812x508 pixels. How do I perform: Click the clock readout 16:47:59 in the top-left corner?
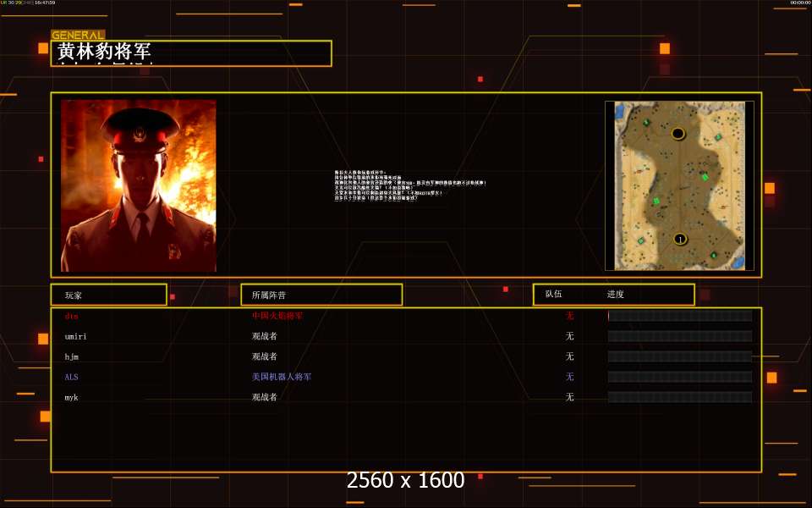point(45,3)
